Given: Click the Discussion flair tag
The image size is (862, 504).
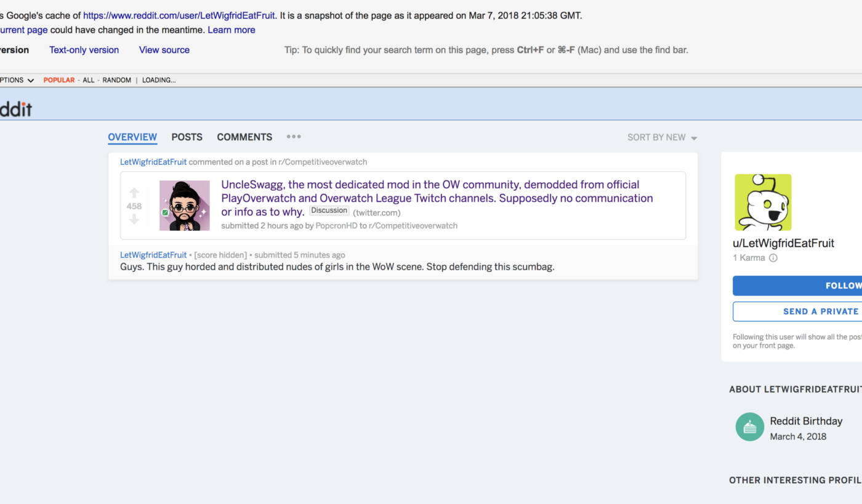Looking at the screenshot, I should [329, 210].
